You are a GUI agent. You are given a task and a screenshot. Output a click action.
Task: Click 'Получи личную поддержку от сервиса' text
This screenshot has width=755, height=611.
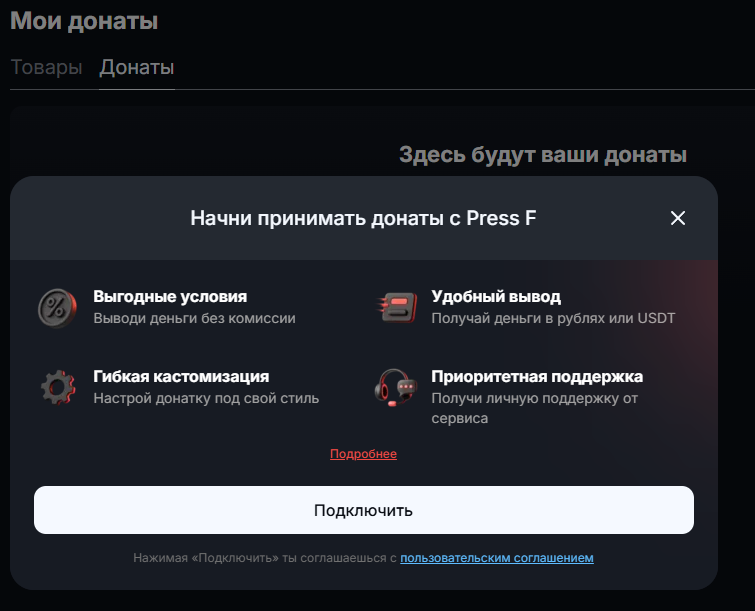coord(534,408)
